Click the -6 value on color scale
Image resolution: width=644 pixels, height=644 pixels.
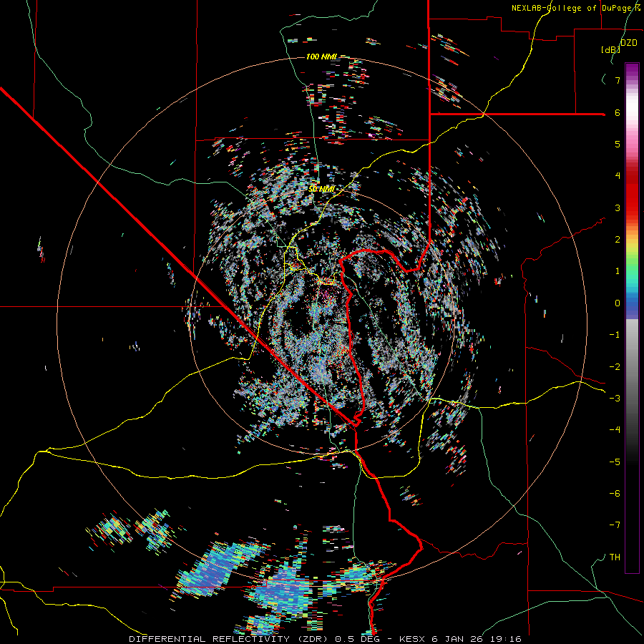pyautogui.click(x=615, y=494)
